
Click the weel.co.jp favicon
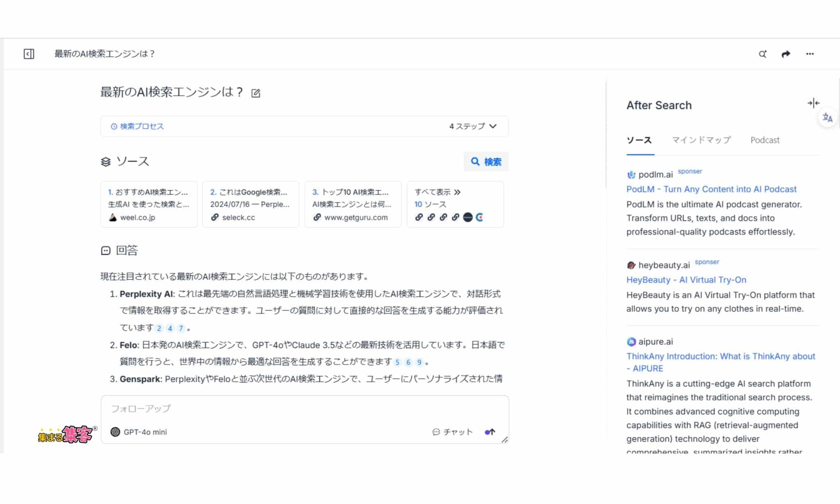tap(113, 217)
